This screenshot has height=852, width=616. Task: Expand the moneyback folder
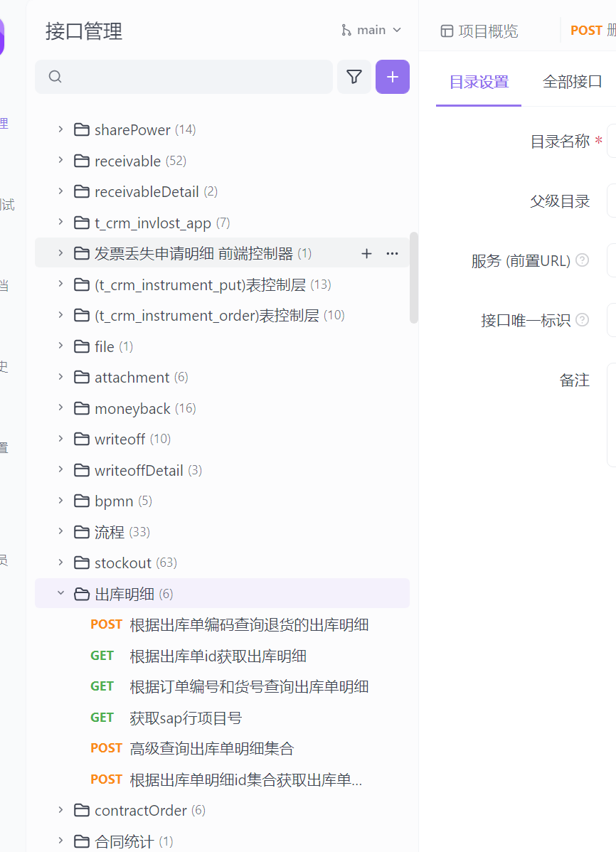point(60,408)
